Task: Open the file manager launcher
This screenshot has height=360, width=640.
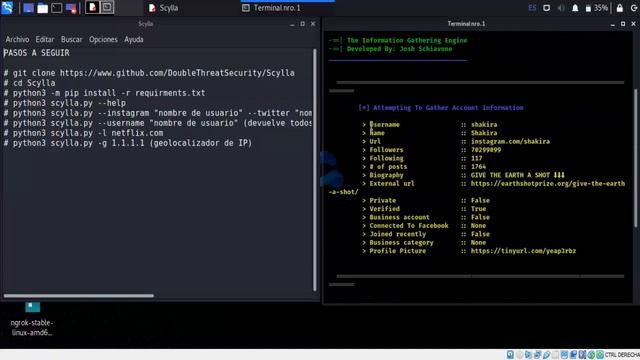Action: tap(42, 8)
